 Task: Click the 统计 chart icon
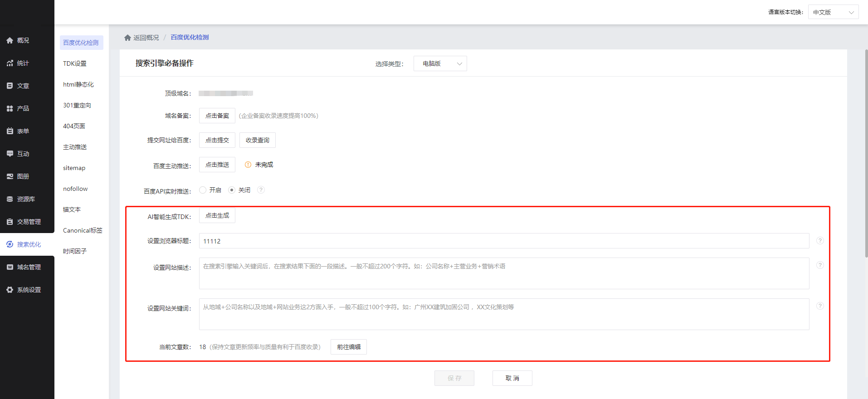click(10, 63)
